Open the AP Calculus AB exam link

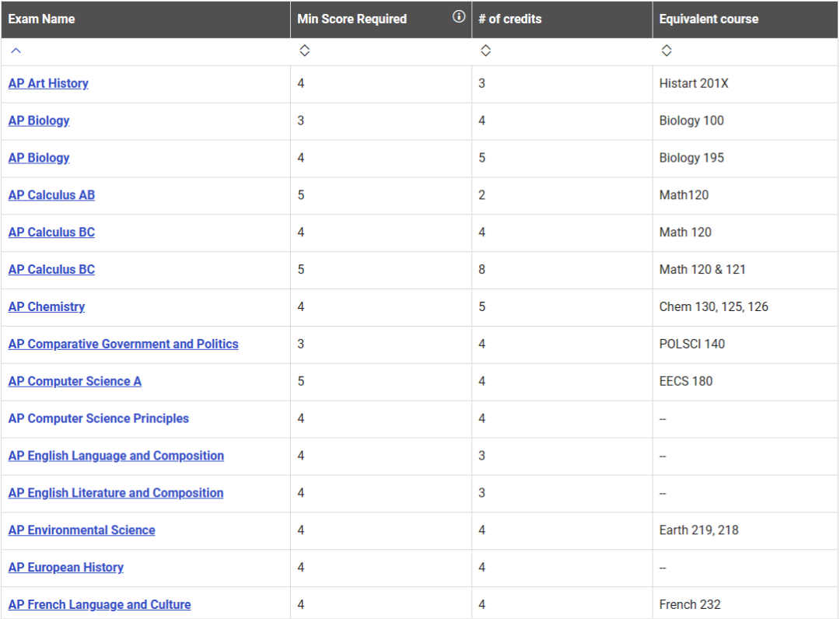point(51,195)
